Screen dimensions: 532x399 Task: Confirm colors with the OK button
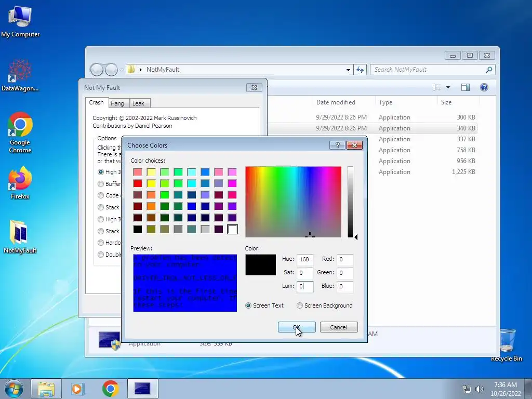coord(297,327)
